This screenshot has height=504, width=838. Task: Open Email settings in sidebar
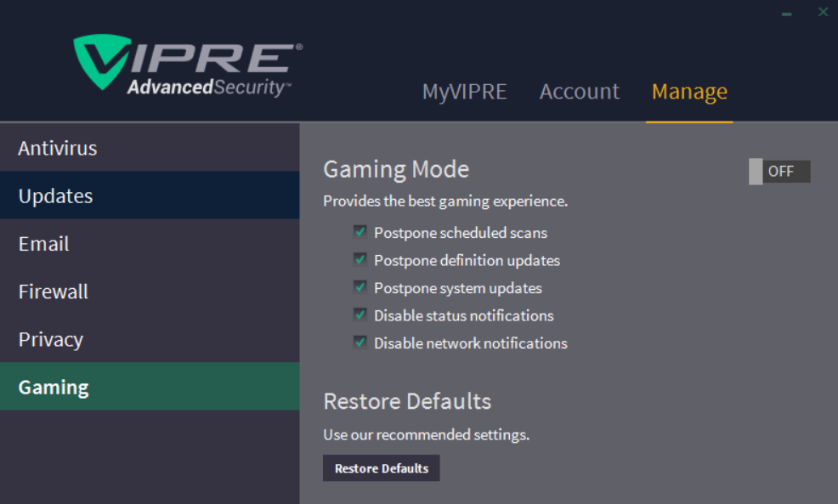150,243
